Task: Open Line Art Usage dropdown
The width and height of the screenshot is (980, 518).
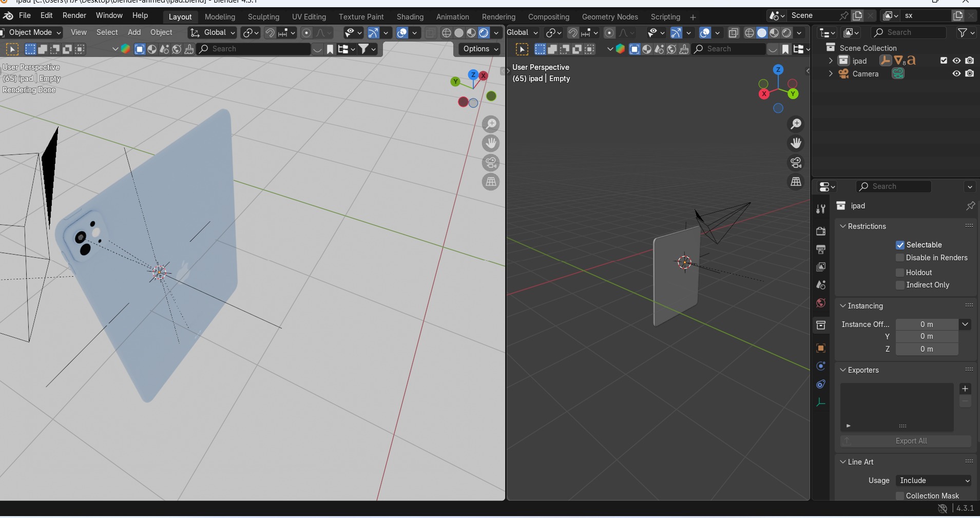Action: pyautogui.click(x=934, y=481)
